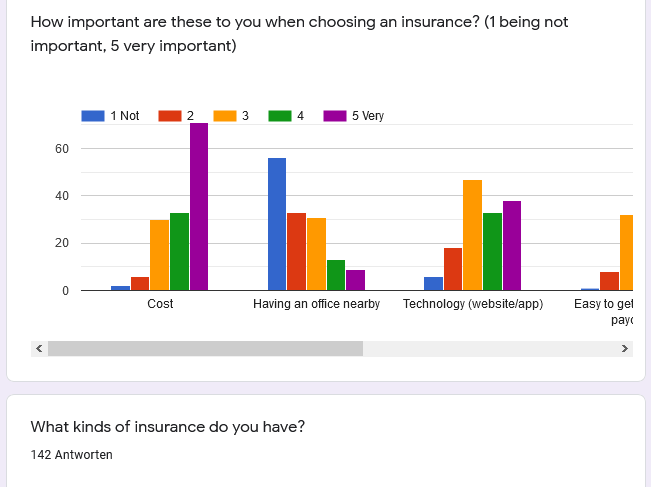Viewport: 651px width, 487px height.
Task: Click the purple Cost bar for rating 5
Action: [199, 207]
